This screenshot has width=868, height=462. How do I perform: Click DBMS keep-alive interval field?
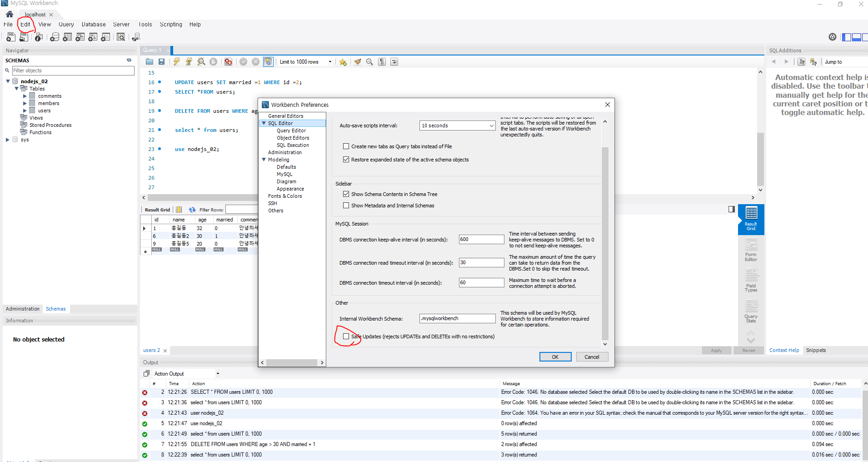tap(481, 239)
